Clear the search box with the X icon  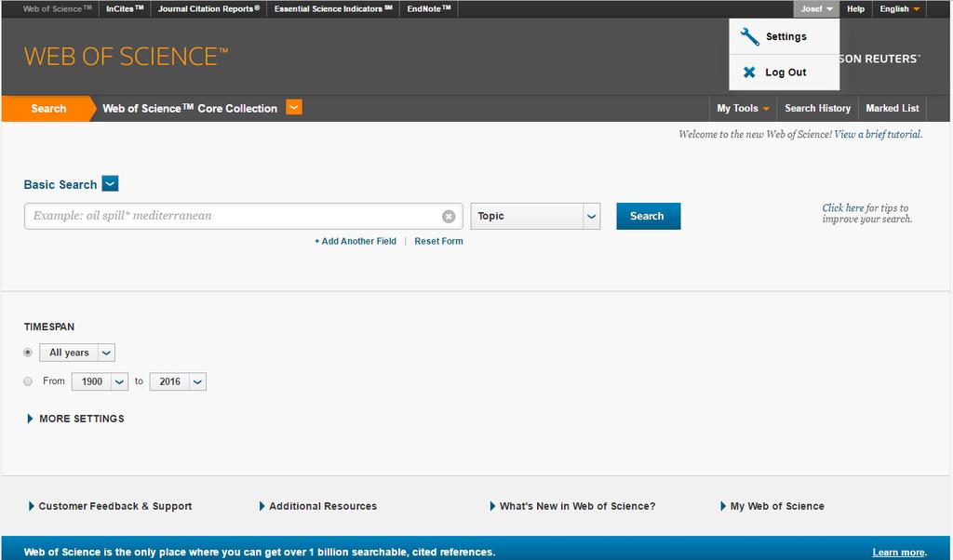(x=449, y=216)
